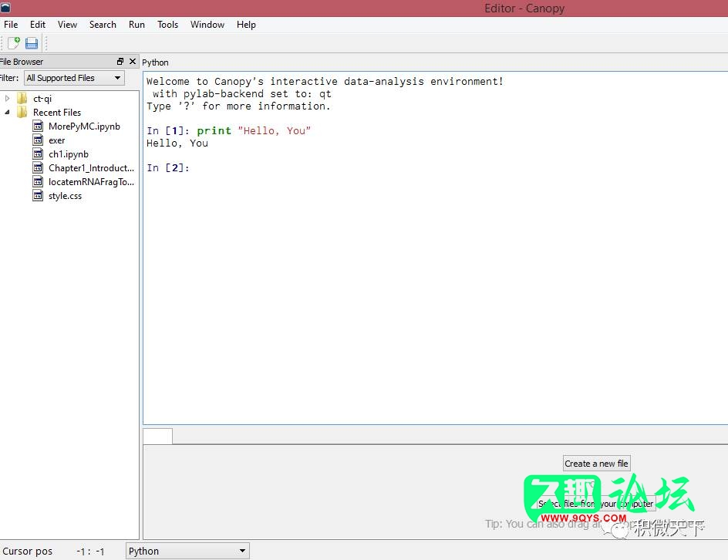728x560 pixels.
Task: Collapse the Recent Files tree node
Action: click(7, 113)
